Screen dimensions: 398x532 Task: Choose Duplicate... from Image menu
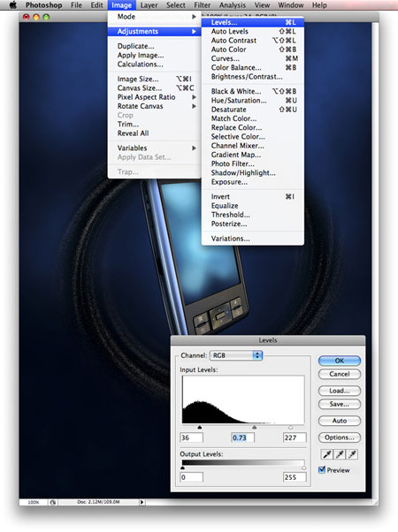[x=154, y=46]
